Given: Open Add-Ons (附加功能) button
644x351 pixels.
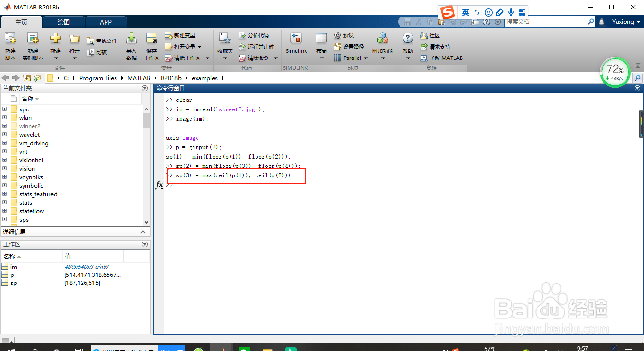Looking at the screenshot, I should click(x=383, y=46).
